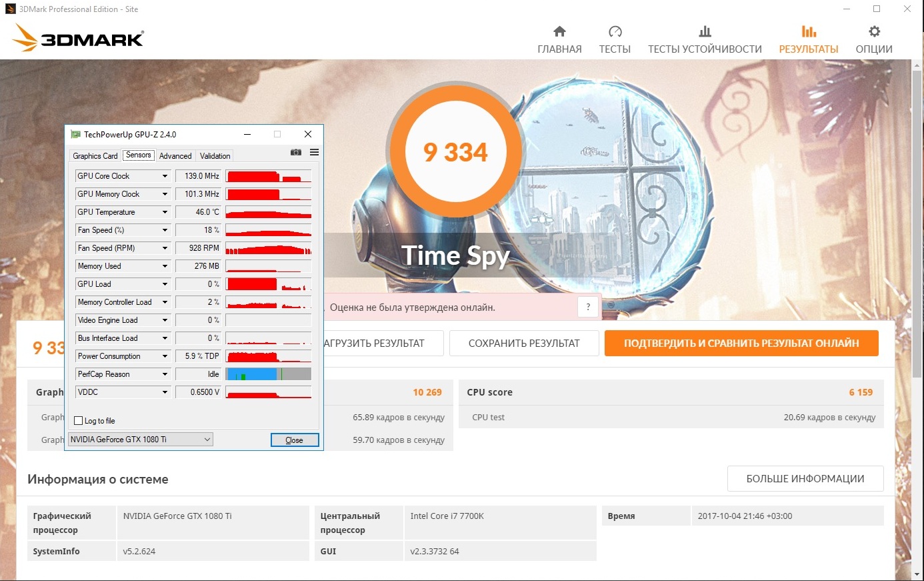Click the GPU-Z Close button
Viewport: 924px width, 581px height.
point(295,440)
